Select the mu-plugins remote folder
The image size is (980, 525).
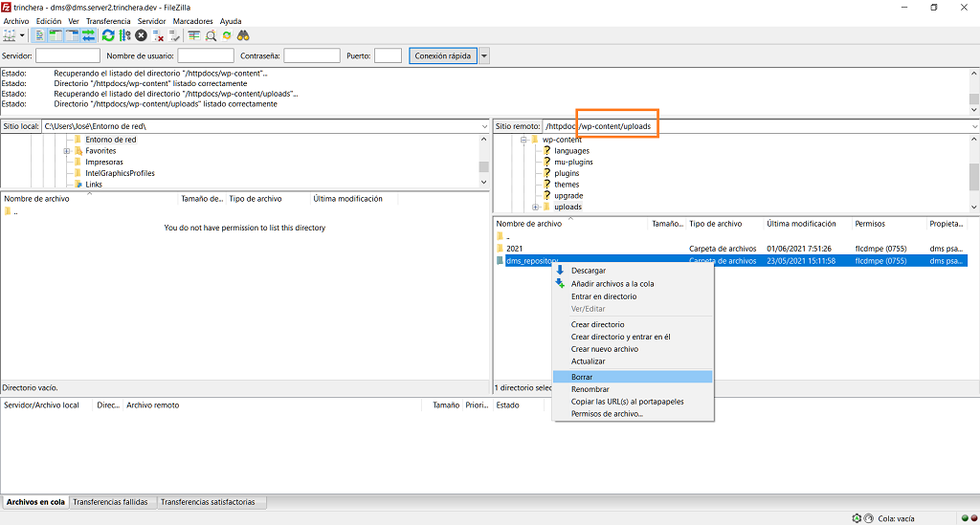point(573,163)
